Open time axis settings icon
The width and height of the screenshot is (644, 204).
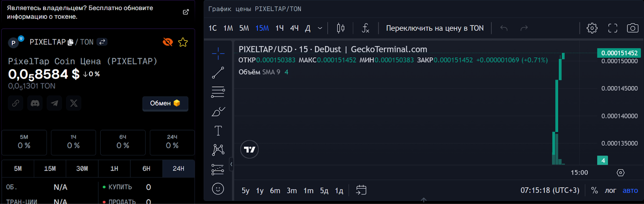pos(621,173)
